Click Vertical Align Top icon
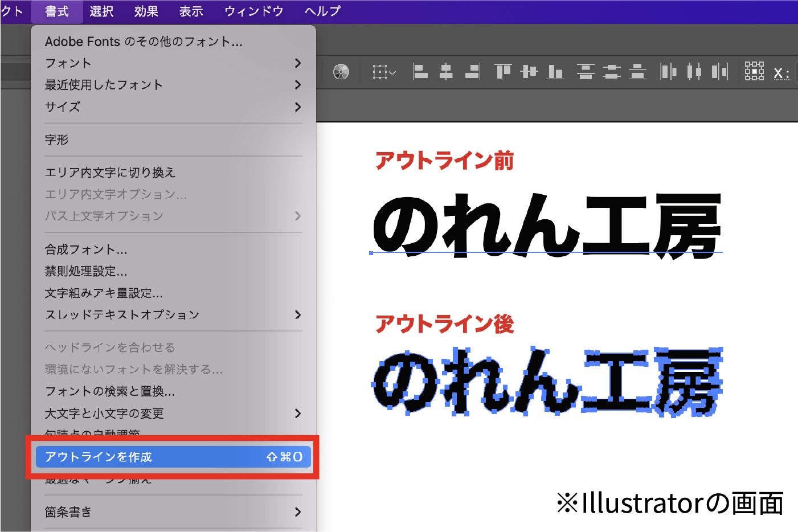Viewport: 798px width, 532px height. 503,72
